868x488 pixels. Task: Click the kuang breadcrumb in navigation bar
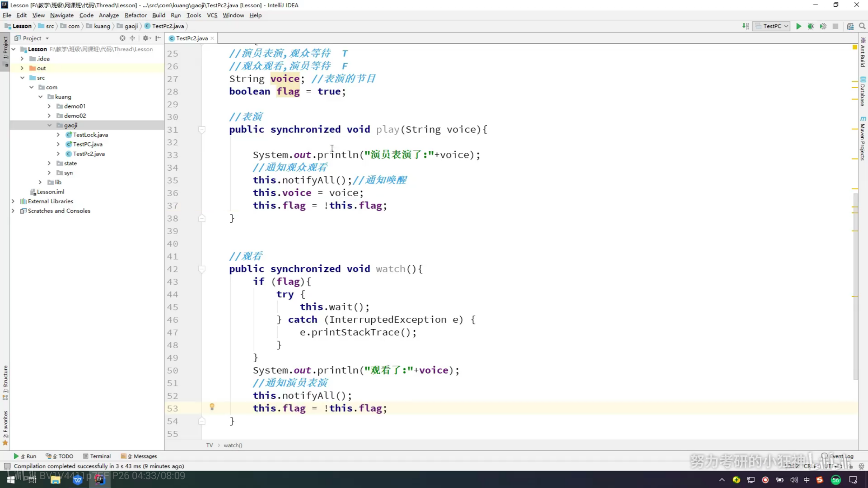(98, 26)
